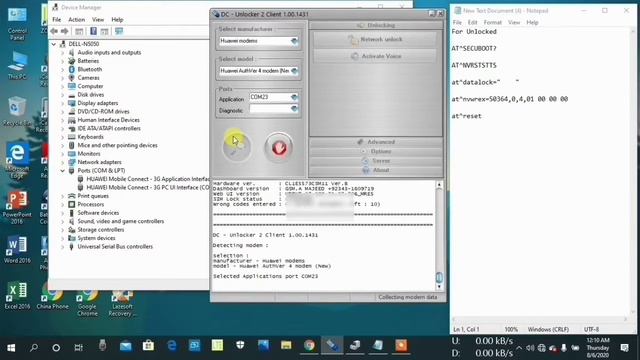Image resolution: width=640 pixels, height=360 pixels.
Task: Click taskbar clock showing 12:10 AM
Action: point(598,348)
